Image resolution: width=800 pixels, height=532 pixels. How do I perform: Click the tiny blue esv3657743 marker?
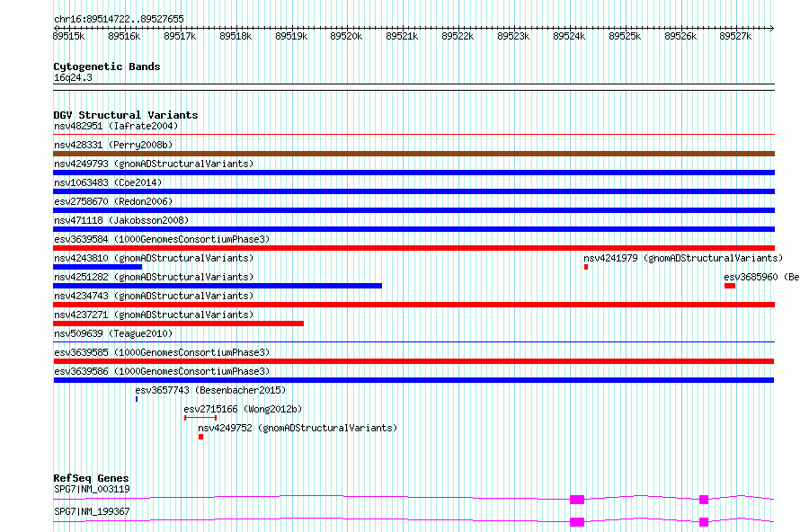click(137, 399)
